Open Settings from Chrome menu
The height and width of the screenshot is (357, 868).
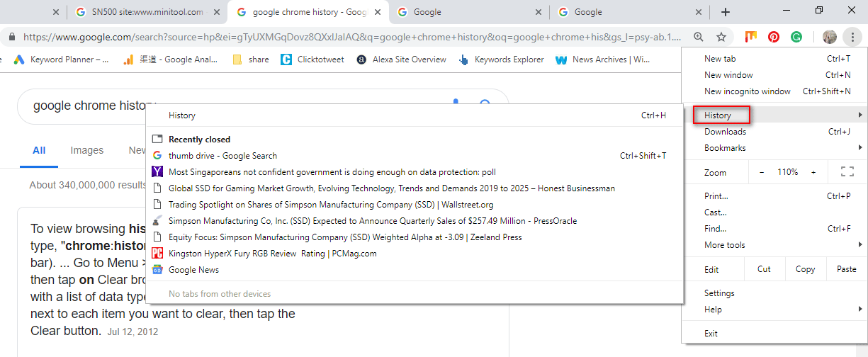774,293
